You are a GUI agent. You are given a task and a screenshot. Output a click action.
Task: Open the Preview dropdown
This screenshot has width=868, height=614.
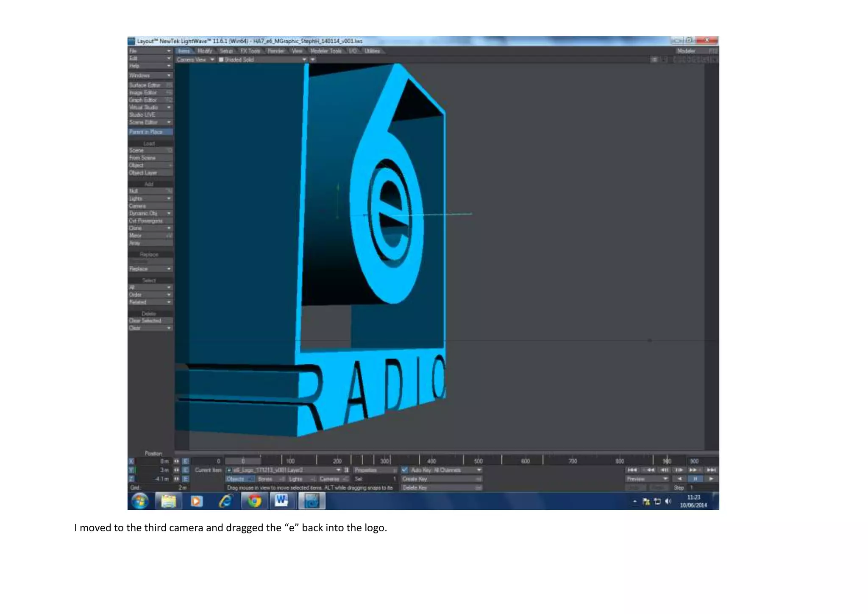[x=647, y=479]
